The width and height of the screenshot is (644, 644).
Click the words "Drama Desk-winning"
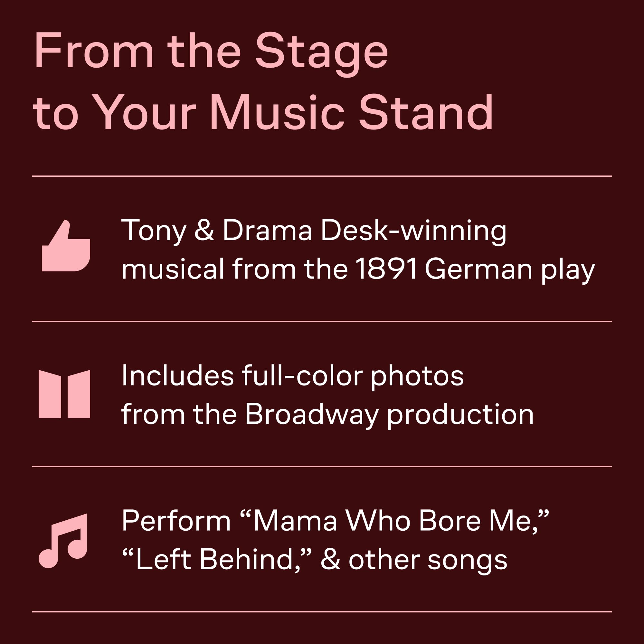click(364, 231)
